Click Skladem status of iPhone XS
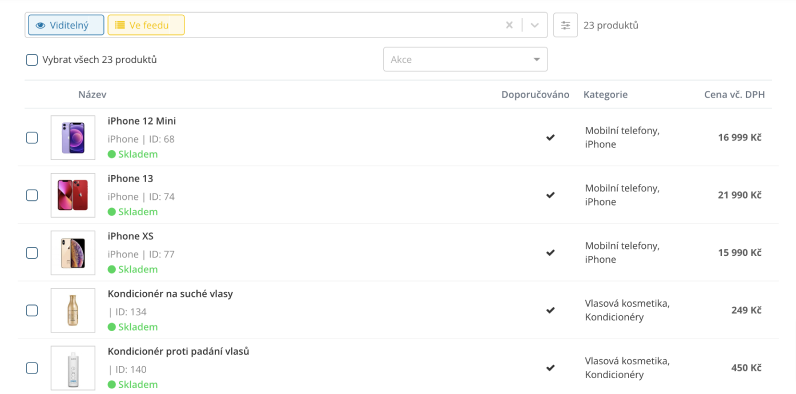Viewport: 796px width, 394px height. [x=132, y=270]
